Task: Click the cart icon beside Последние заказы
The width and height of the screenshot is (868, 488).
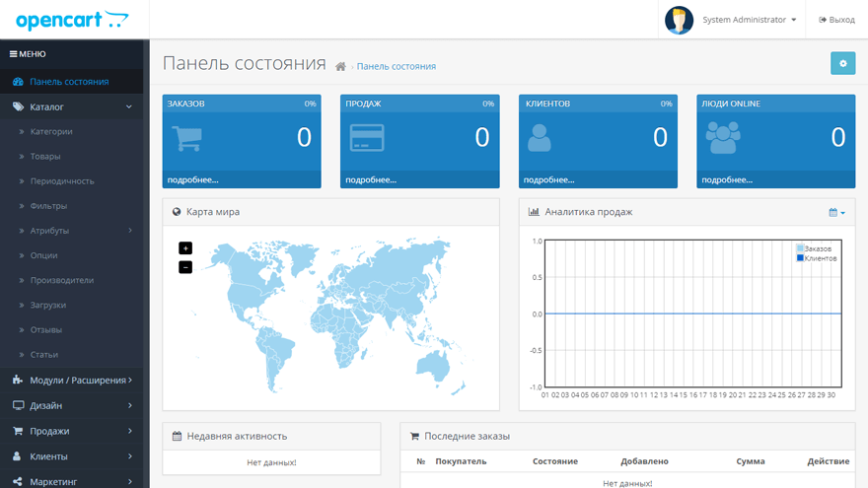Action: (x=414, y=436)
